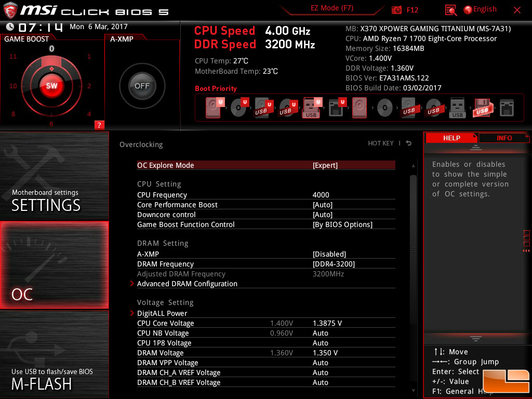Click the scroll-up arrow of settings list
Screen dimensions: 532x399
(413, 166)
